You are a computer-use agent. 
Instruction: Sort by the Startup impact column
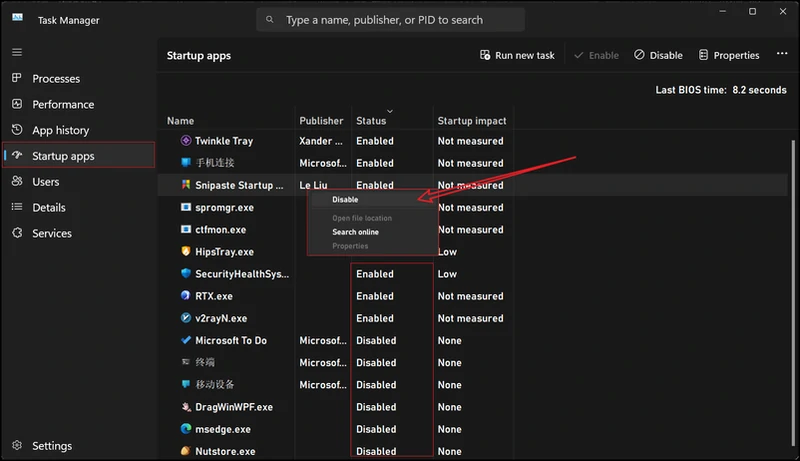pos(471,121)
